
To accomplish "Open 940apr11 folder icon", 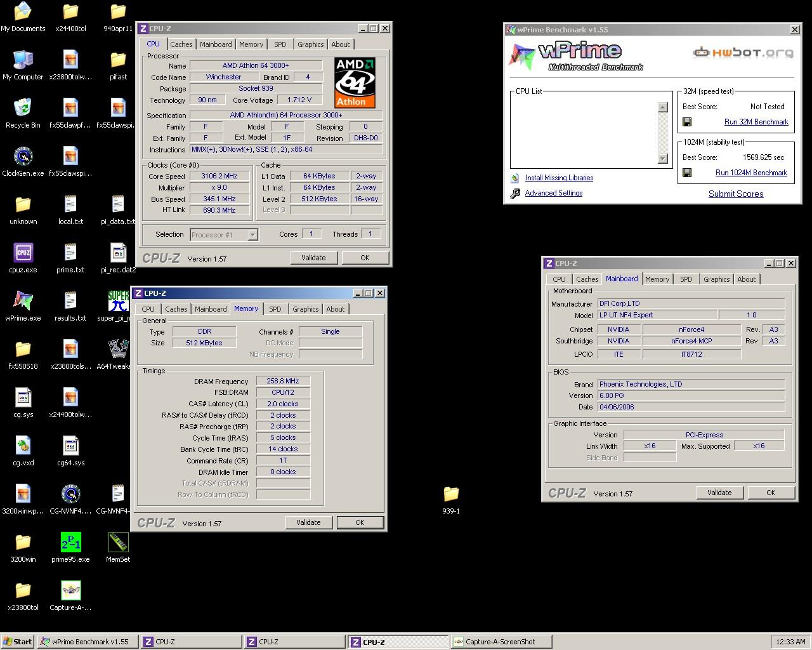I will (x=118, y=11).
